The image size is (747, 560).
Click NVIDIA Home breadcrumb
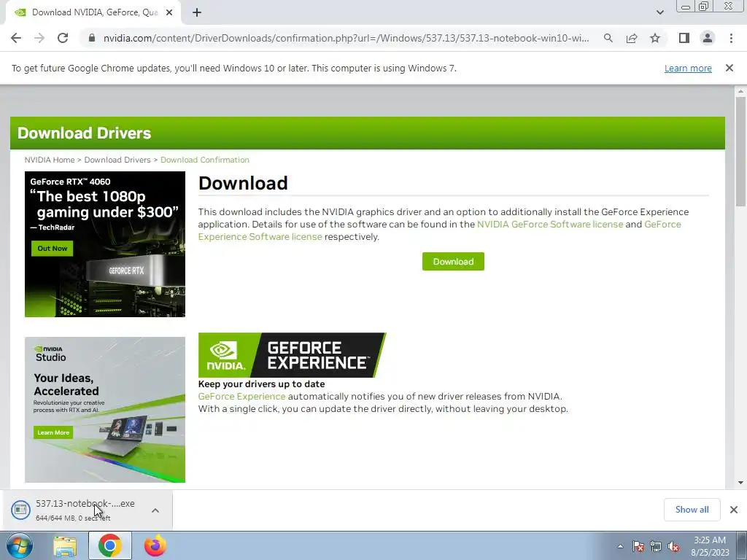pos(50,160)
